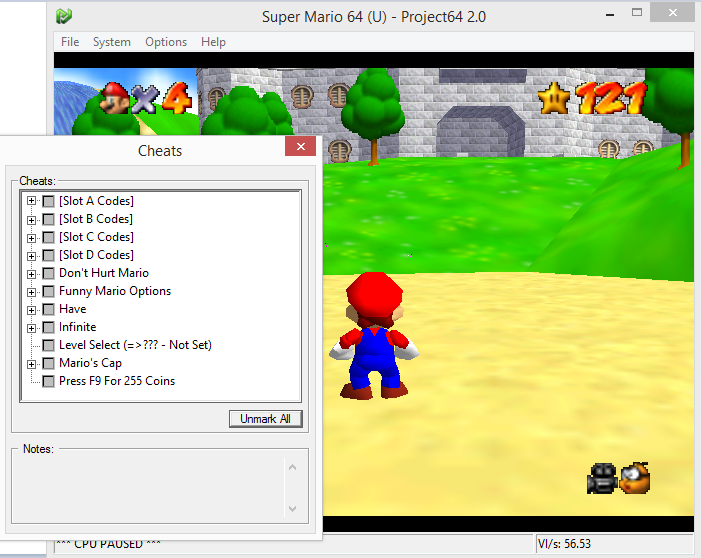Check the Mario's Cap checkbox
This screenshot has width=701, height=558.
(48, 363)
